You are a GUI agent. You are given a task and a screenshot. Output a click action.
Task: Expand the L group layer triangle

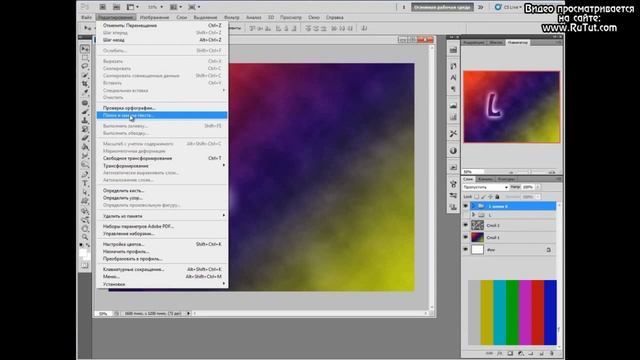pos(473,215)
